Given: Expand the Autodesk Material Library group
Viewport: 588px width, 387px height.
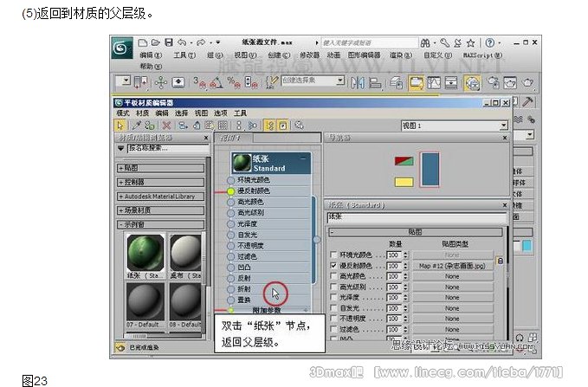Looking at the screenshot, I should pyautogui.click(x=160, y=197).
